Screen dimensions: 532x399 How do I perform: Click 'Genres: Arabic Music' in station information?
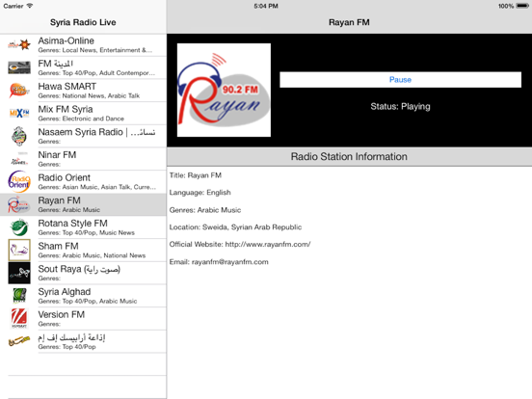205,210
